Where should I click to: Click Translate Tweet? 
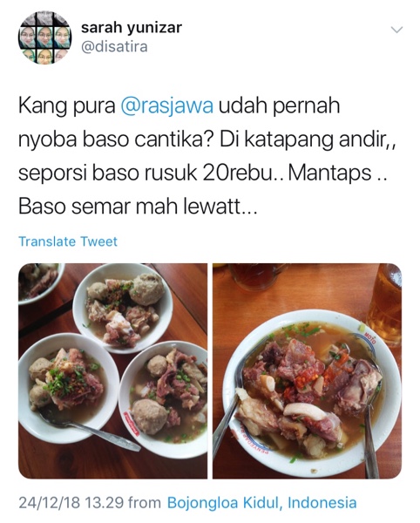[68, 241]
